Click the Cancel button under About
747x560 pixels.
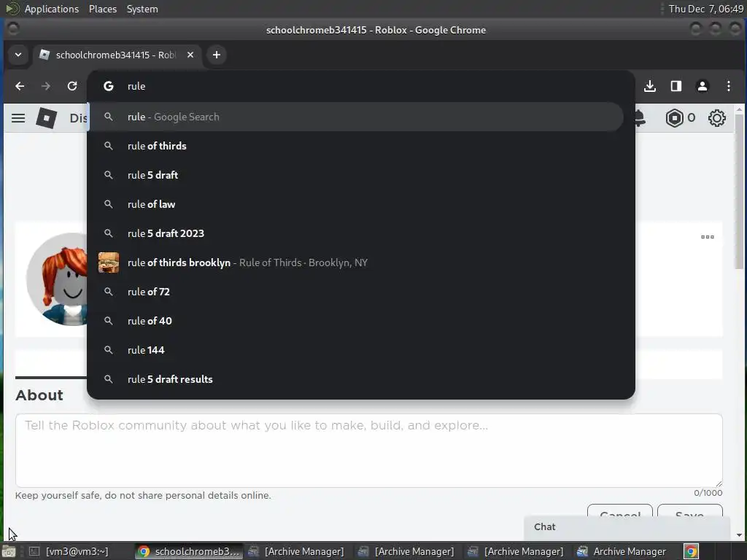[x=620, y=511]
